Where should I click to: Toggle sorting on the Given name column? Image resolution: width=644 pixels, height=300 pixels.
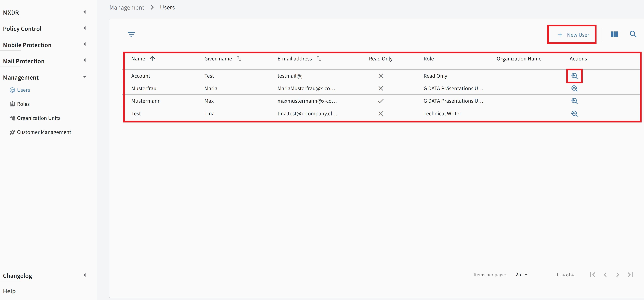click(x=239, y=59)
